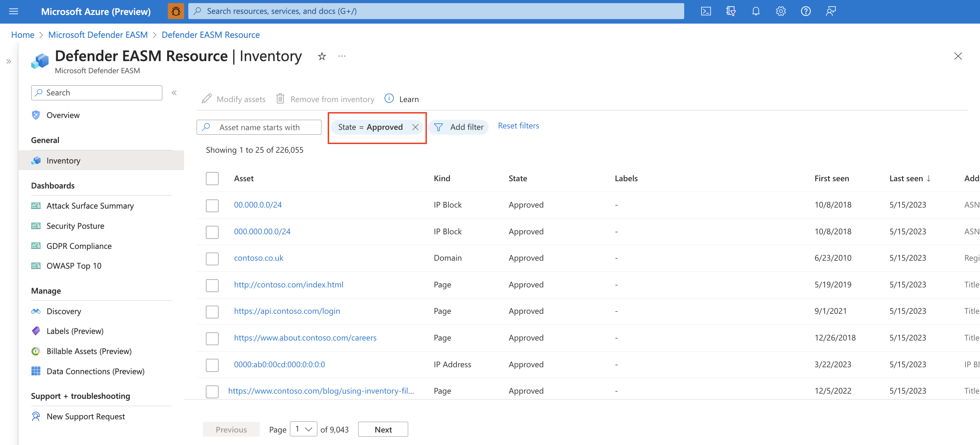This screenshot has height=445, width=980.
Task: Select the checkbox next to http://contoso.com/index.html
Action: pos(212,285)
